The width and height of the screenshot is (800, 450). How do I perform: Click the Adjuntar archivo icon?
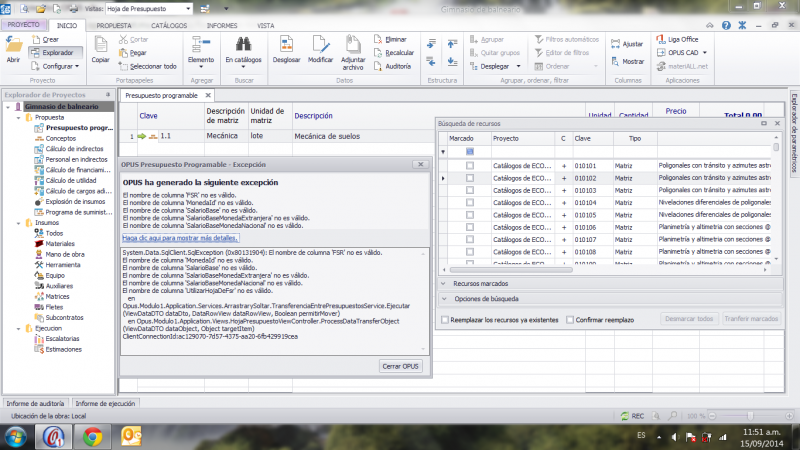[x=354, y=45]
